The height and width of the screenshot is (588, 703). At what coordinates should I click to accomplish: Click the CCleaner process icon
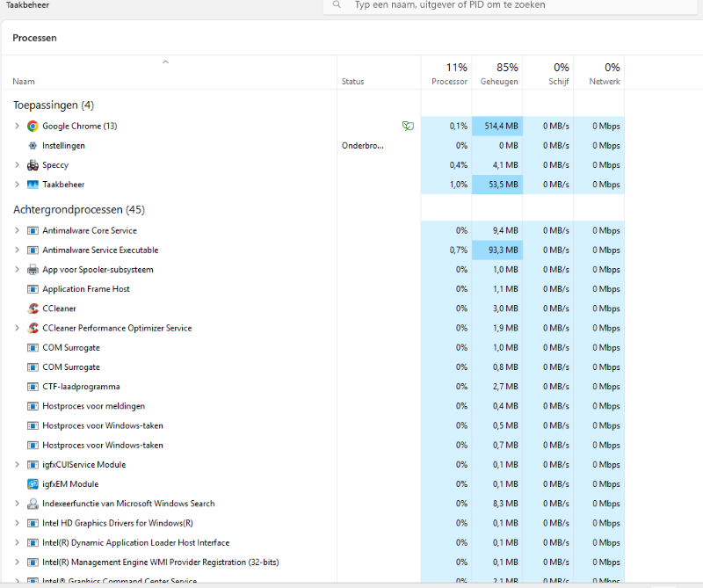[33, 309]
